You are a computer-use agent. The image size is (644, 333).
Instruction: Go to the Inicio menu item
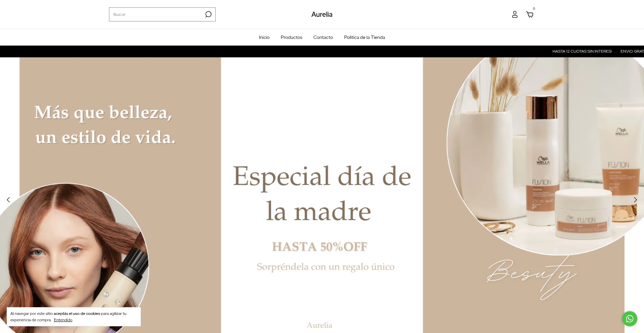tap(264, 37)
